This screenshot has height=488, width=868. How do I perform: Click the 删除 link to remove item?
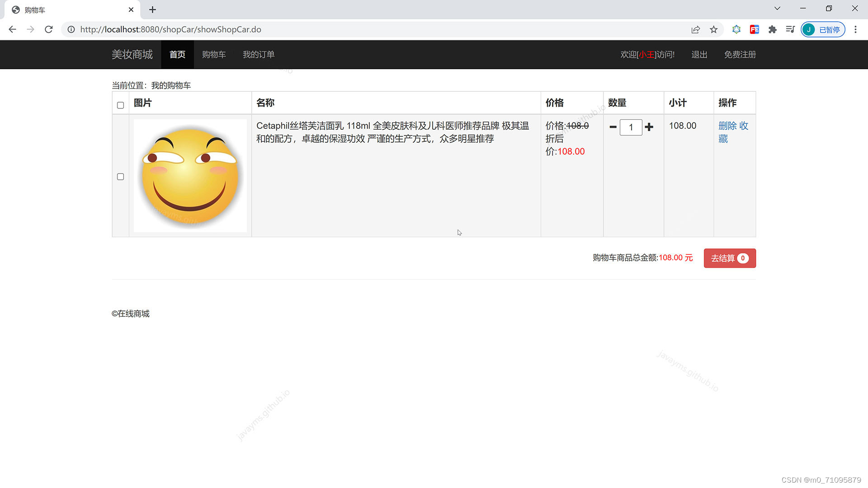point(728,126)
